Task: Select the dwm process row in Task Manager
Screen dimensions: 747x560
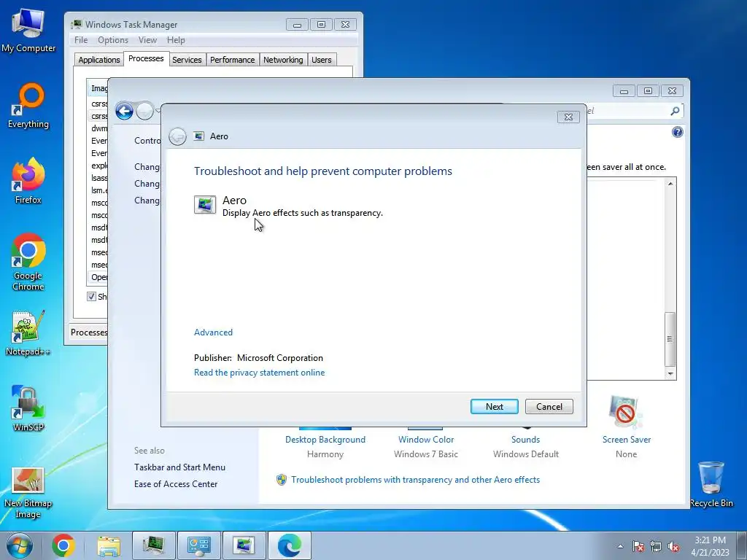Action: click(99, 128)
